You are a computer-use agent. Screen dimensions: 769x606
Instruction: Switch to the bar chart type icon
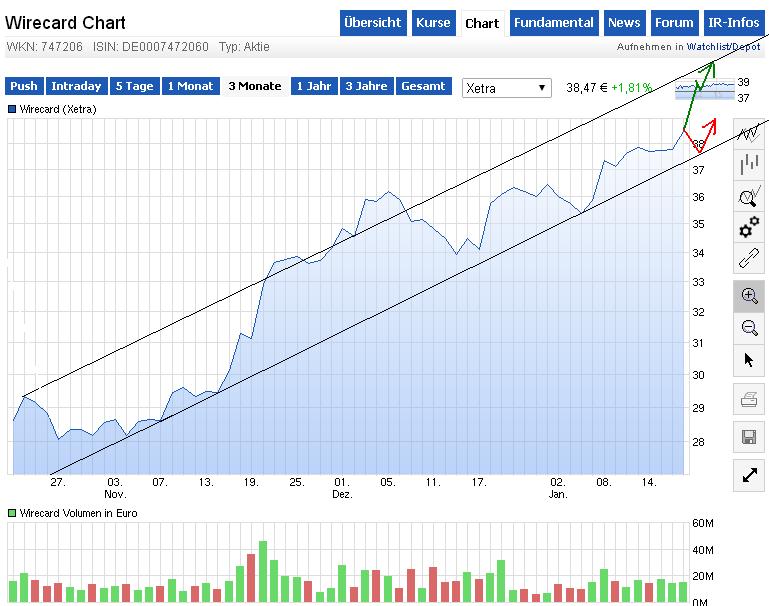pyautogui.click(x=749, y=164)
